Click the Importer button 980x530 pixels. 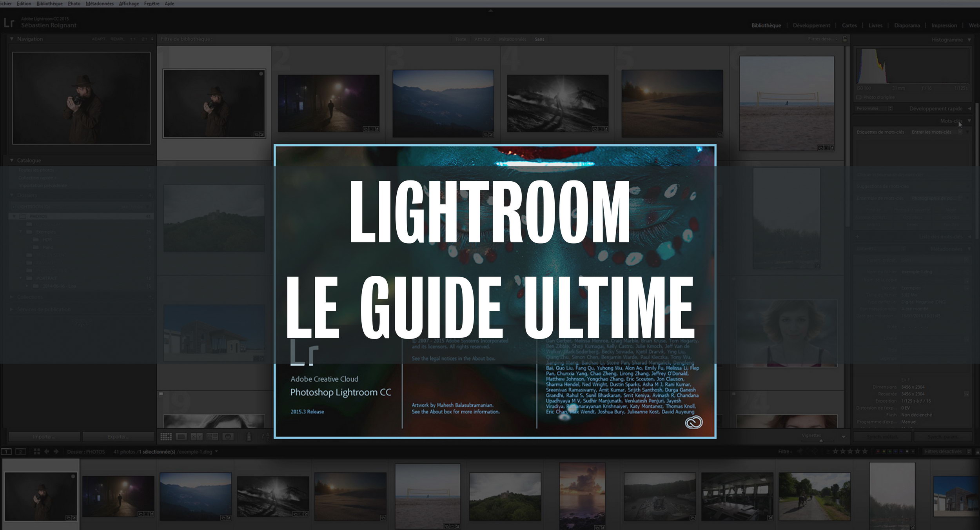(44, 437)
